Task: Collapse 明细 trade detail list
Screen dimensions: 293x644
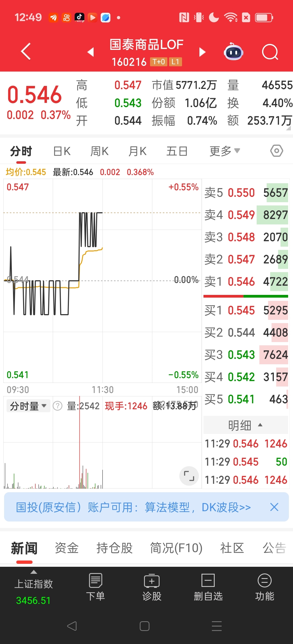Action: pyautogui.click(x=246, y=425)
